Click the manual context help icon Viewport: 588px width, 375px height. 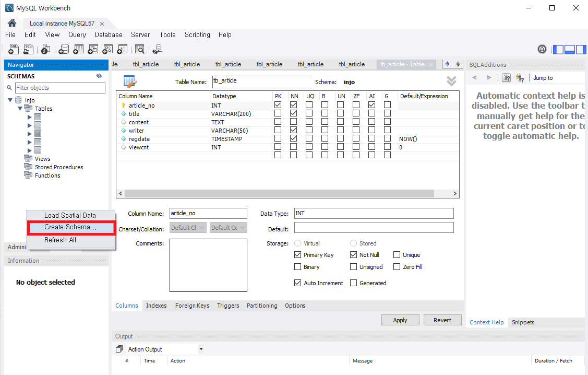coord(507,78)
